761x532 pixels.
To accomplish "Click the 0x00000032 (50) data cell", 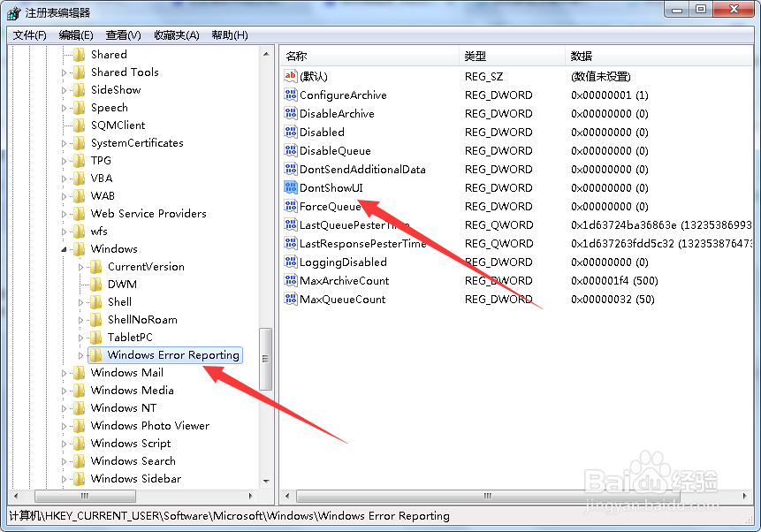I will click(613, 299).
